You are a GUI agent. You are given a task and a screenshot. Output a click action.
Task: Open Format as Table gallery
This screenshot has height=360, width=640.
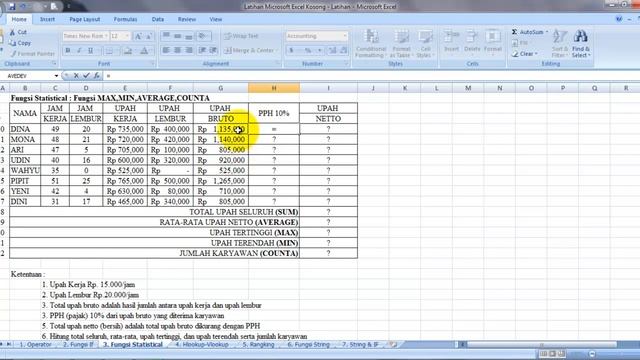[x=401, y=43]
